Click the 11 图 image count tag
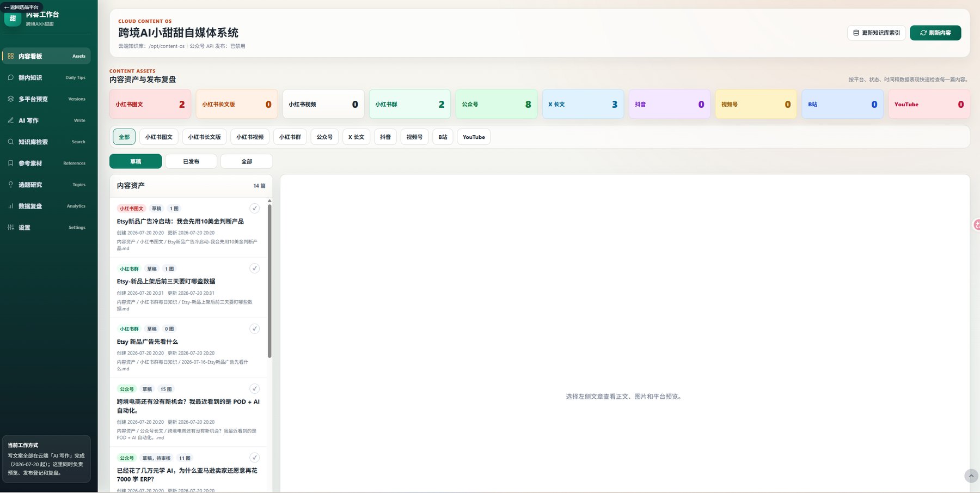The height and width of the screenshot is (493, 980). (x=185, y=458)
